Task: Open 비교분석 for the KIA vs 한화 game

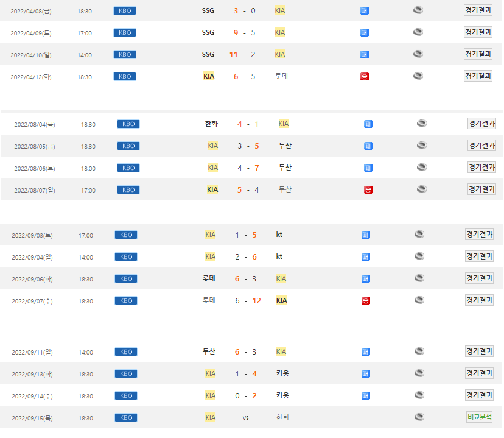Action: tap(479, 417)
